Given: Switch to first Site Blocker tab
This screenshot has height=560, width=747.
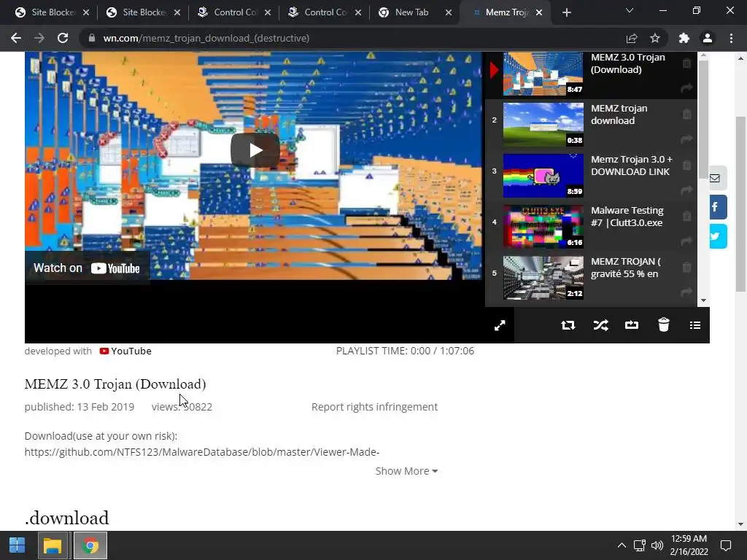Looking at the screenshot, I should (52, 12).
